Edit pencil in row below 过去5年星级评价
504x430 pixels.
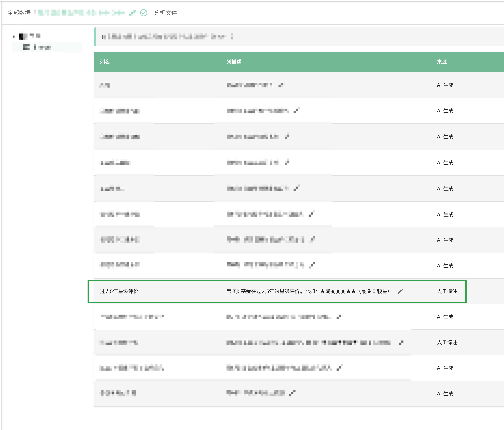pyautogui.click(x=339, y=317)
